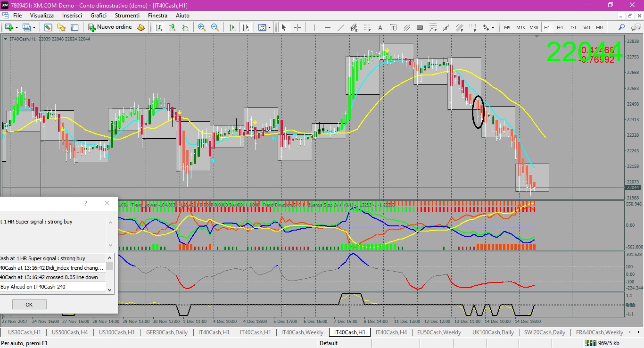Show the Terminal panel icon
Screen dimensions: 644x348
coord(74,27)
